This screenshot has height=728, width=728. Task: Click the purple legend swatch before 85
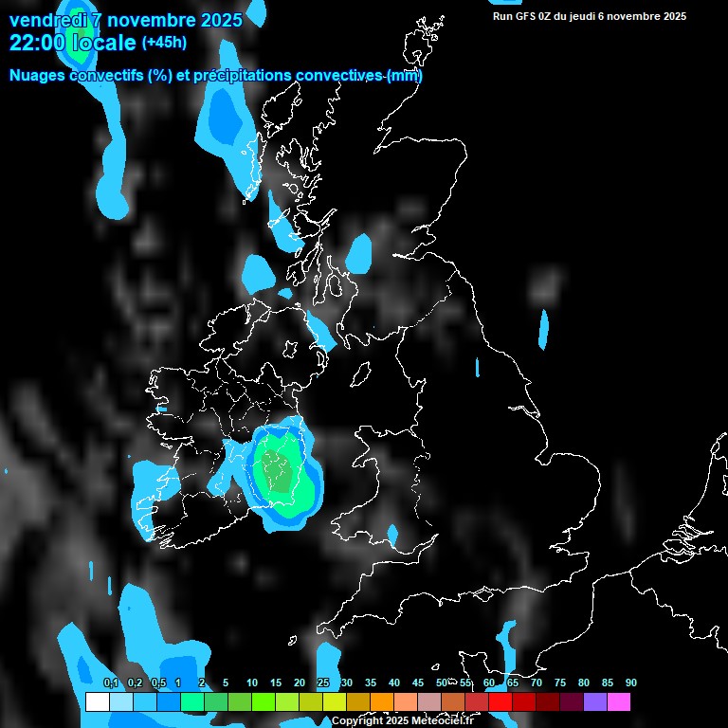pos(594,701)
